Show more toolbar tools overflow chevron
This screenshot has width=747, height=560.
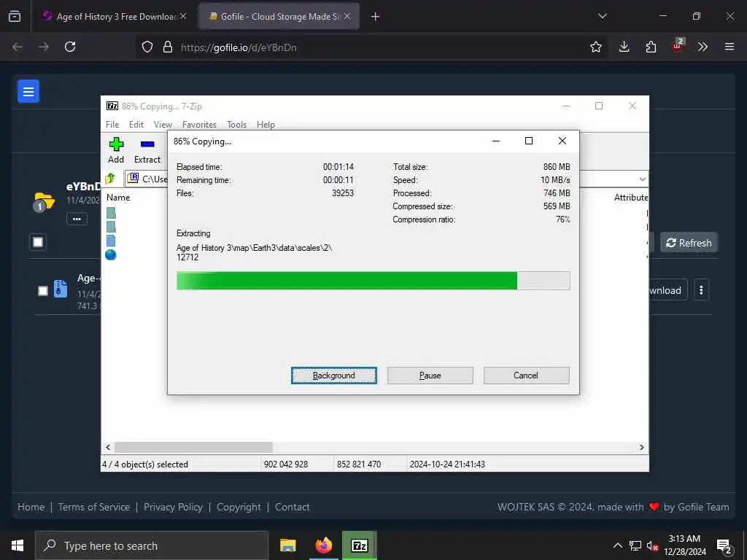(x=703, y=47)
